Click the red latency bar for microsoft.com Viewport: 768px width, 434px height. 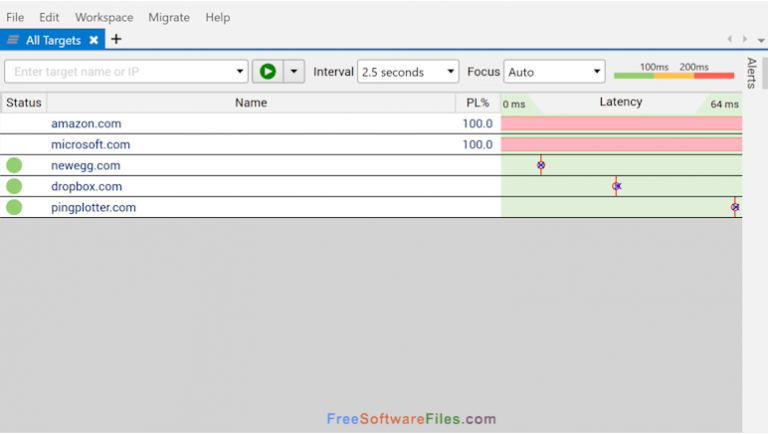[621, 145]
